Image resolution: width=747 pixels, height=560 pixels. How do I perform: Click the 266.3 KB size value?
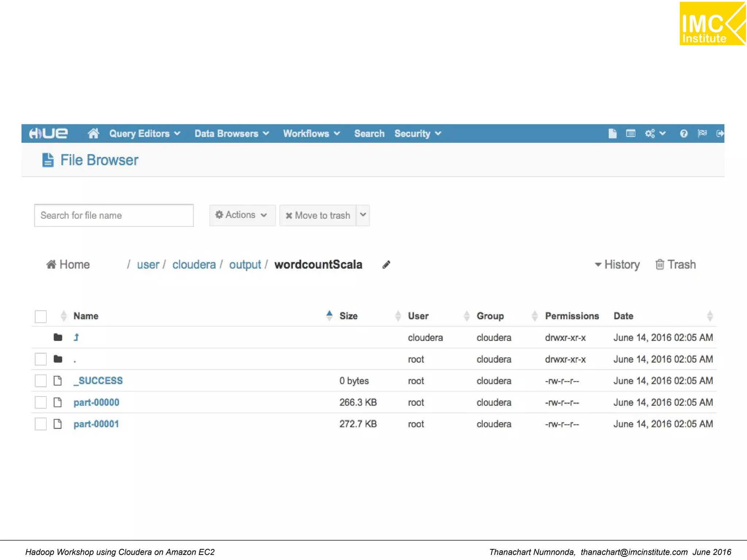pos(358,402)
